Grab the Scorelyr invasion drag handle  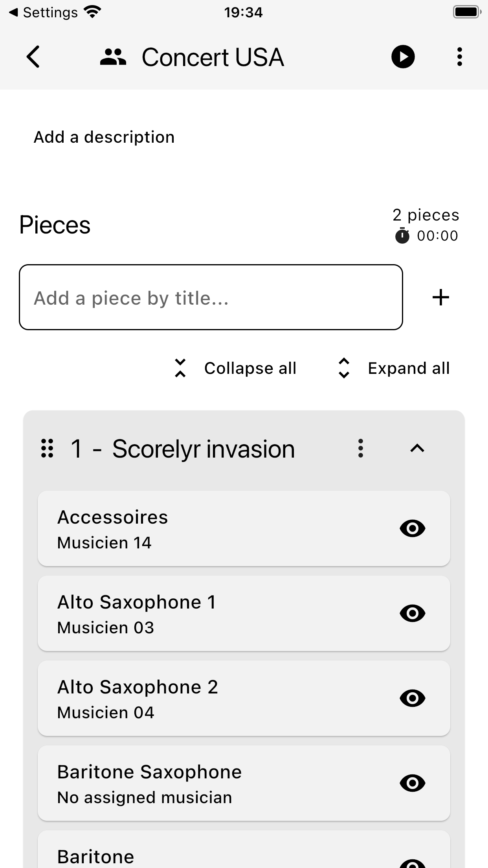(x=47, y=449)
